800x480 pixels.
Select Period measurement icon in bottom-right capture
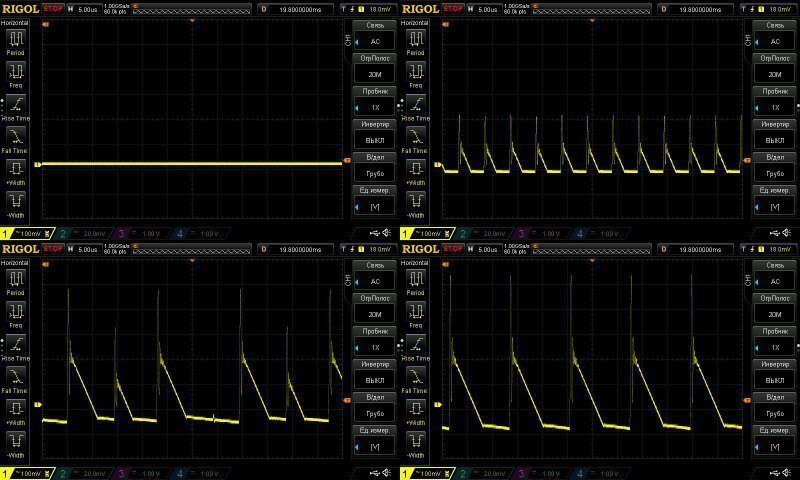coord(416,279)
